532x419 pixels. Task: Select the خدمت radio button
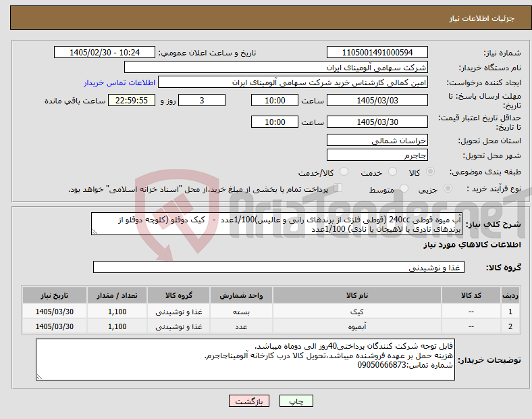[392, 172]
